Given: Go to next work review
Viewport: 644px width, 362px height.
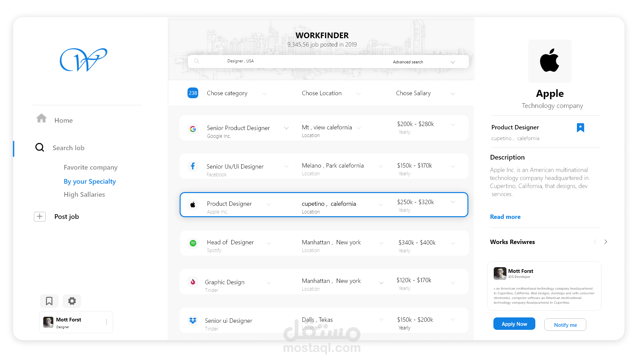Looking at the screenshot, I should (606, 242).
